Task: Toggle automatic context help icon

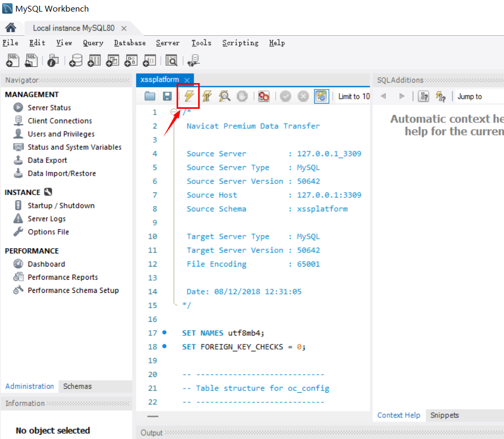Action: 441,96
